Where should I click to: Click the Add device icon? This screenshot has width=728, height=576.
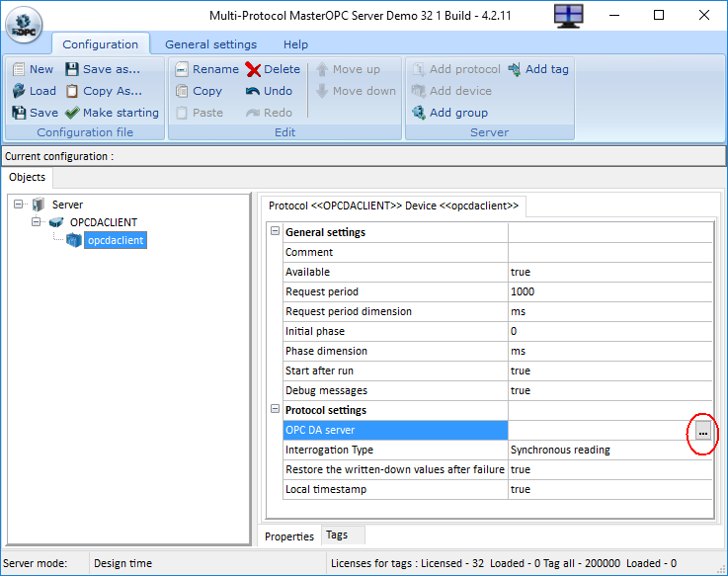pos(418,91)
